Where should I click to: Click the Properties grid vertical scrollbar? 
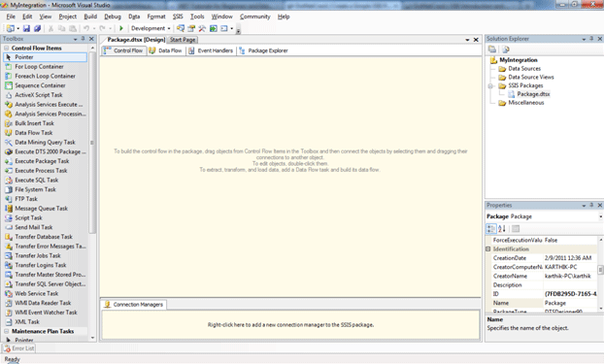click(x=600, y=274)
